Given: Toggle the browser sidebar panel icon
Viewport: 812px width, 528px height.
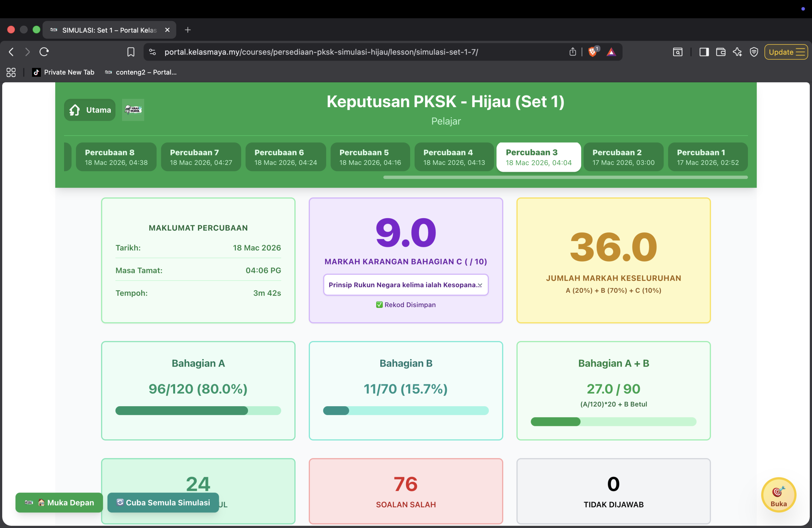Looking at the screenshot, I should click(704, 52).
